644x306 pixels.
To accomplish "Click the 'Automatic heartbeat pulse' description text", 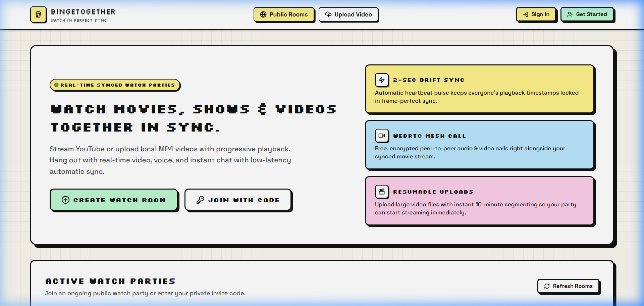I will 477,97.
